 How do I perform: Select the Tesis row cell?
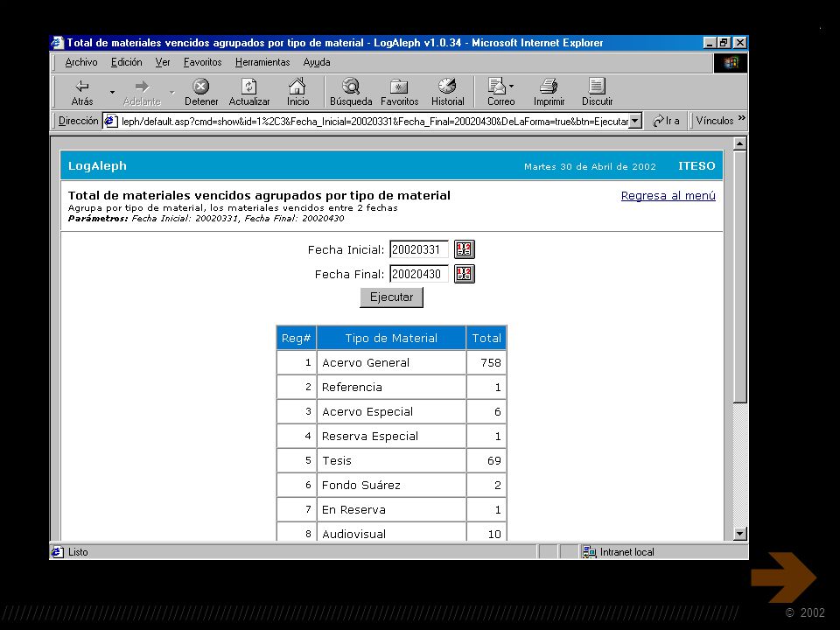click(391, 461)
